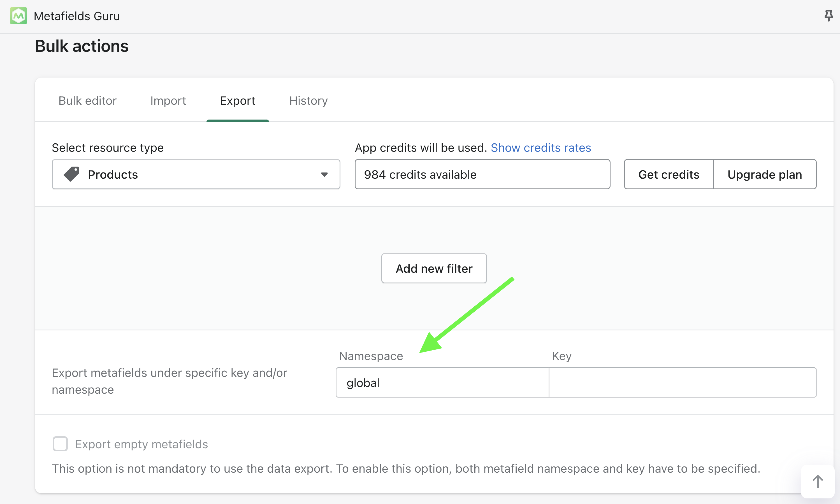This screenshot has width=840, height=504.
Task: Enable Export empty metafields checkbox
Action: click(60, 444)
